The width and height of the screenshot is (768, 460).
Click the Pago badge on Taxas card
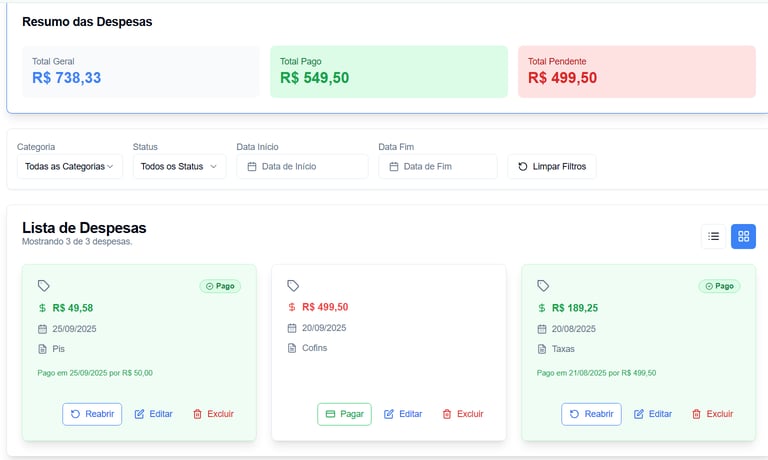[x=719, y=286]
